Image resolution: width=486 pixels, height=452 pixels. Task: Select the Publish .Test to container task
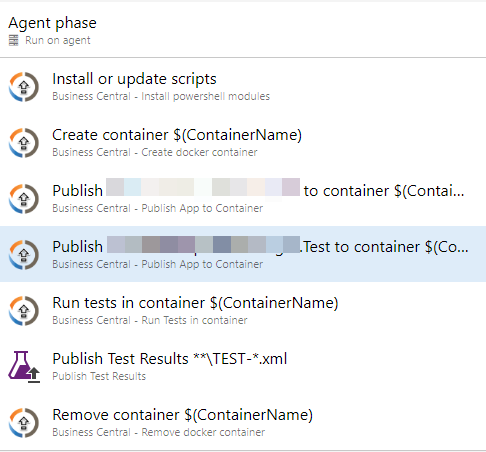pos(243,254)
